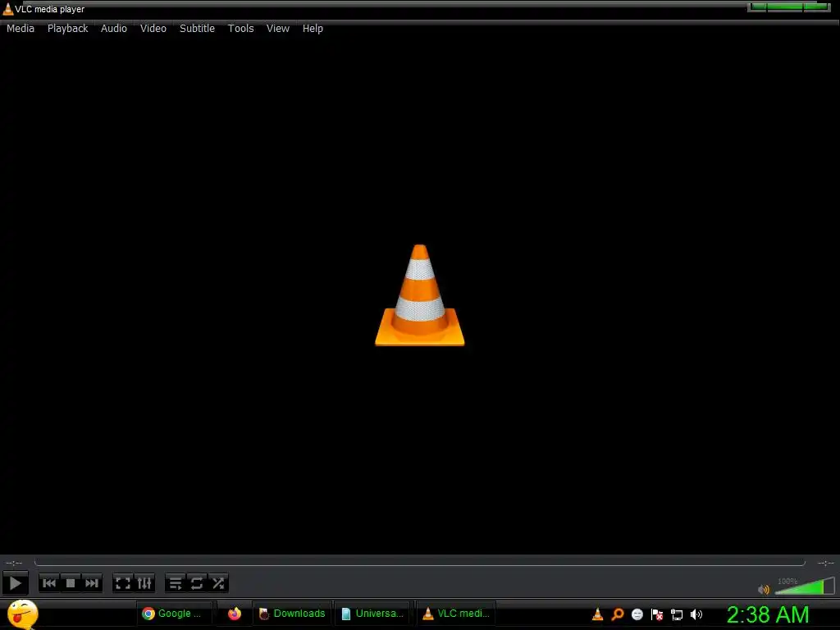Image resolution: width=840 pixels, height=630 pixels.
Task: Toggle loop repeat mode
Action: pyautogui.click(x=197, y=583)
